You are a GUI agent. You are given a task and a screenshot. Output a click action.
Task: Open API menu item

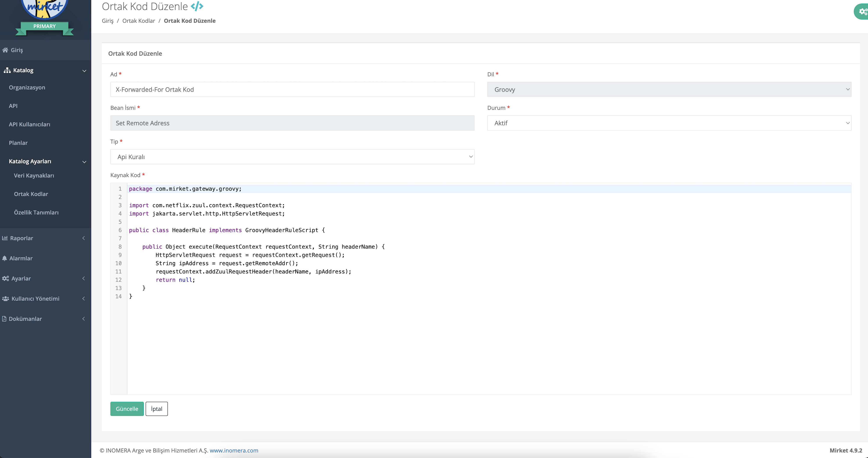click(x=13, y=106)
